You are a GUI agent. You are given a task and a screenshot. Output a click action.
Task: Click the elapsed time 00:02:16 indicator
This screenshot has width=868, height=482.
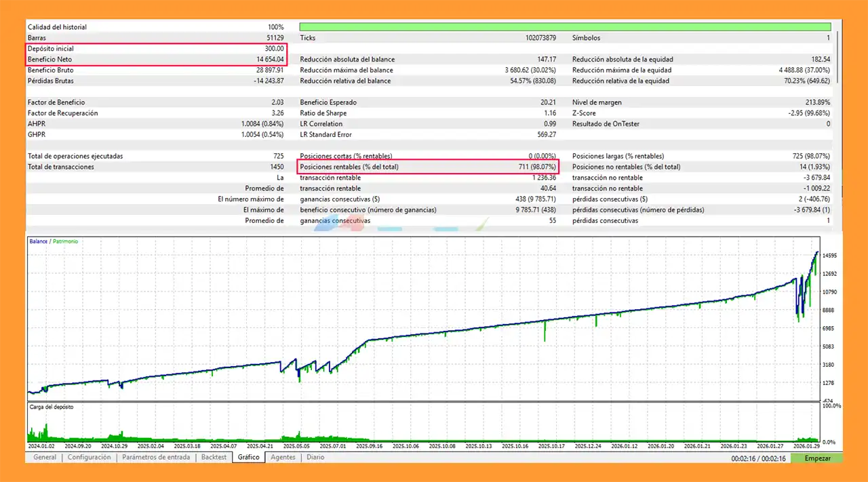point(748,459)
